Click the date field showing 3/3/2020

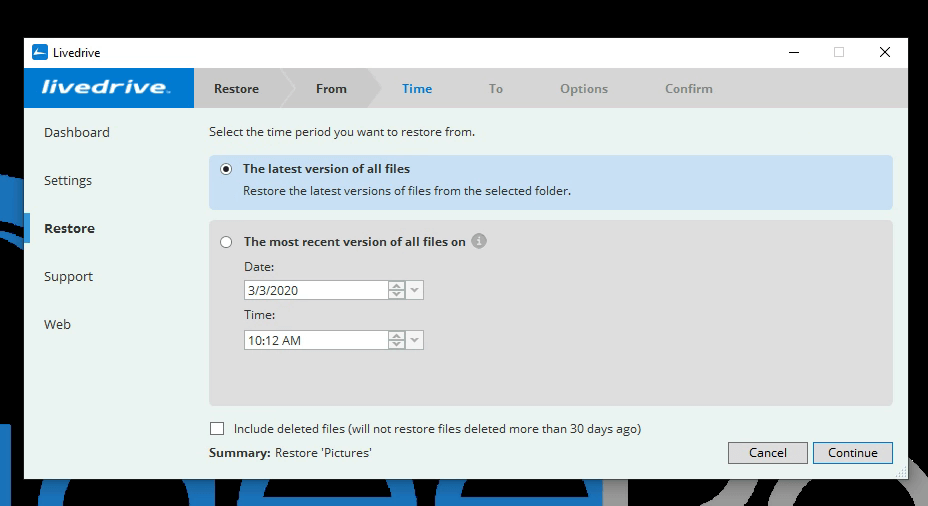pyautogui.click(x=315, y=290)
